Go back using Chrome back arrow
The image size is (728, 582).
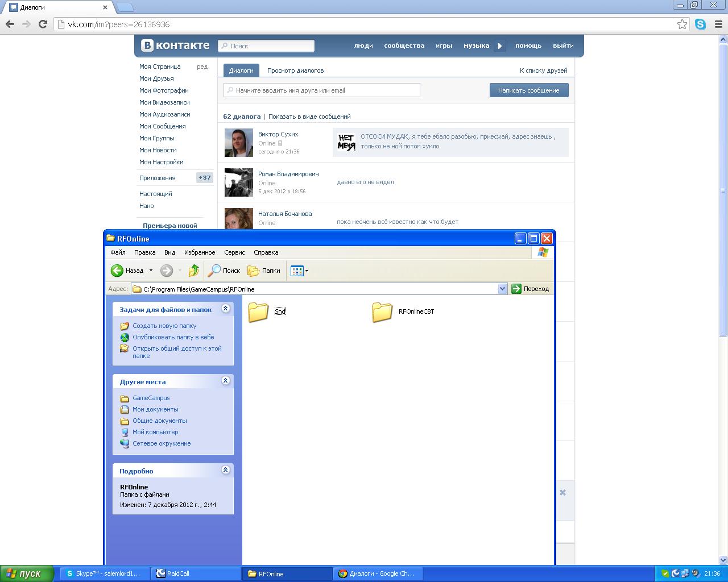(x=10, y=24)
